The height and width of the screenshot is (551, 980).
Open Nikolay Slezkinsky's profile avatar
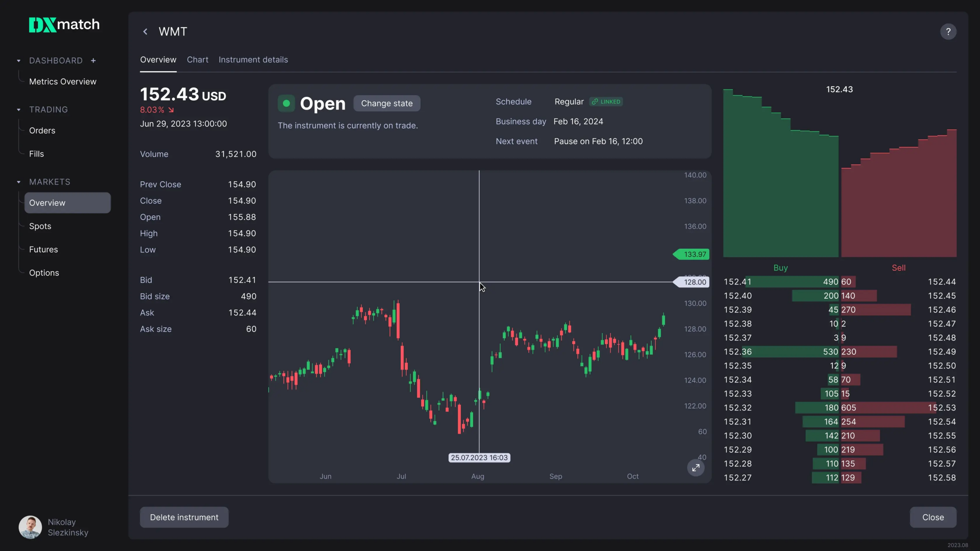point(30,527)
